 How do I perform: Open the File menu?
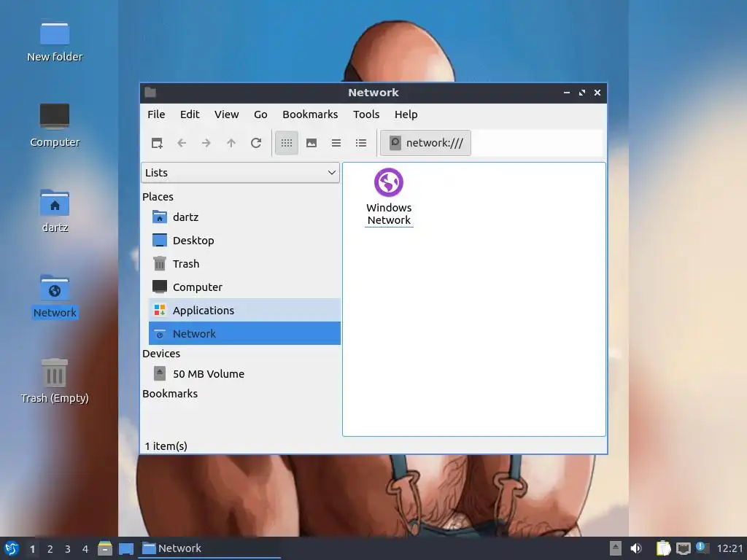pos(156,114)
